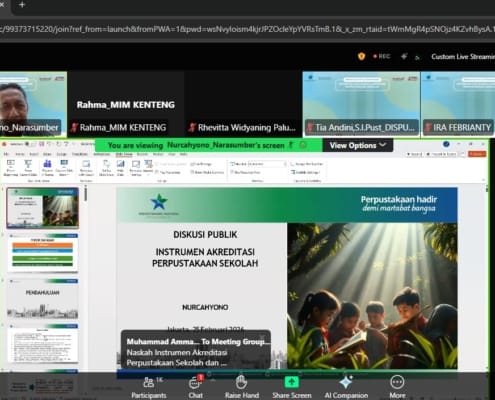This screenshot has height=400, width=495.
Task: Click Custom Live Streaming indicator
Action: (x=463, y=57)
